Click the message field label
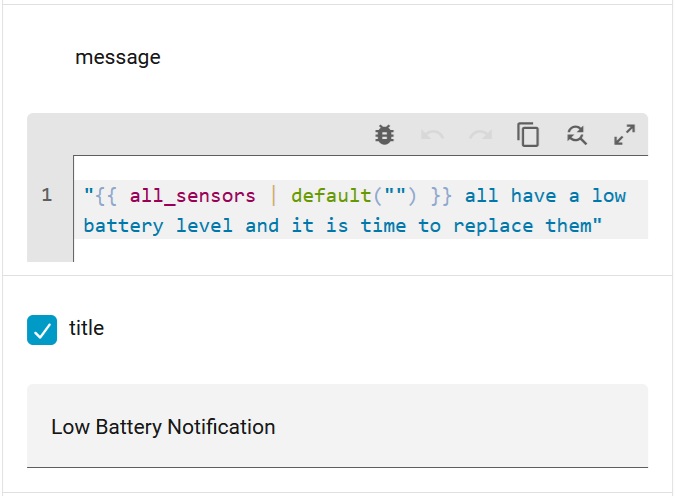Viewport: 676px width, 496px height. pos(118,57)
